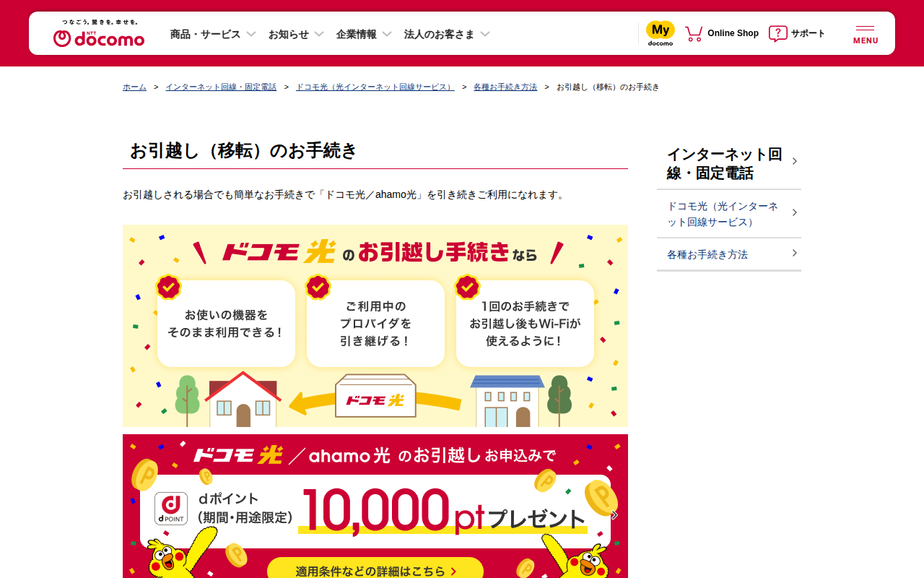Open the hamburger MENU icon
Image resolution: width=924 pixels, height=578 pixels.
point(866,34)
